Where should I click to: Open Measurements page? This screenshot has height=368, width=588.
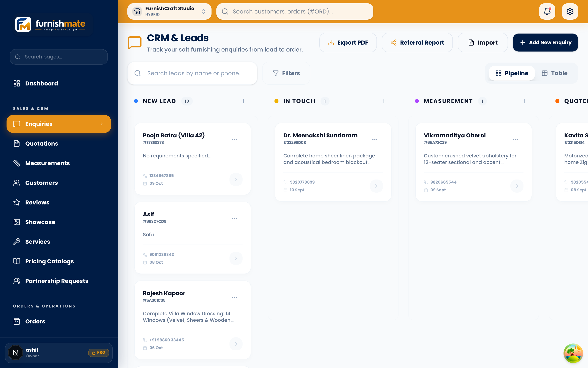coord(59,163)
